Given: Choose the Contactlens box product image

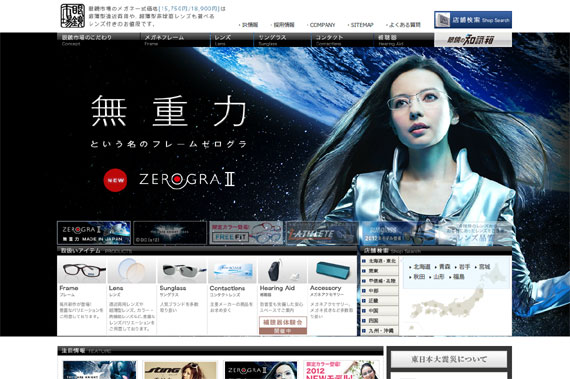Looking at the screenshot, I should point(233,270).
